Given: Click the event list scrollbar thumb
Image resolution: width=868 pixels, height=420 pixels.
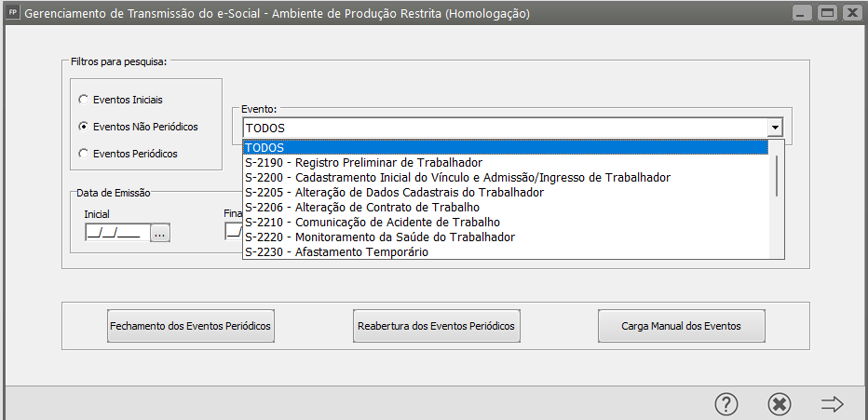Looking at the screenshot, I should (x=777, y=175).
